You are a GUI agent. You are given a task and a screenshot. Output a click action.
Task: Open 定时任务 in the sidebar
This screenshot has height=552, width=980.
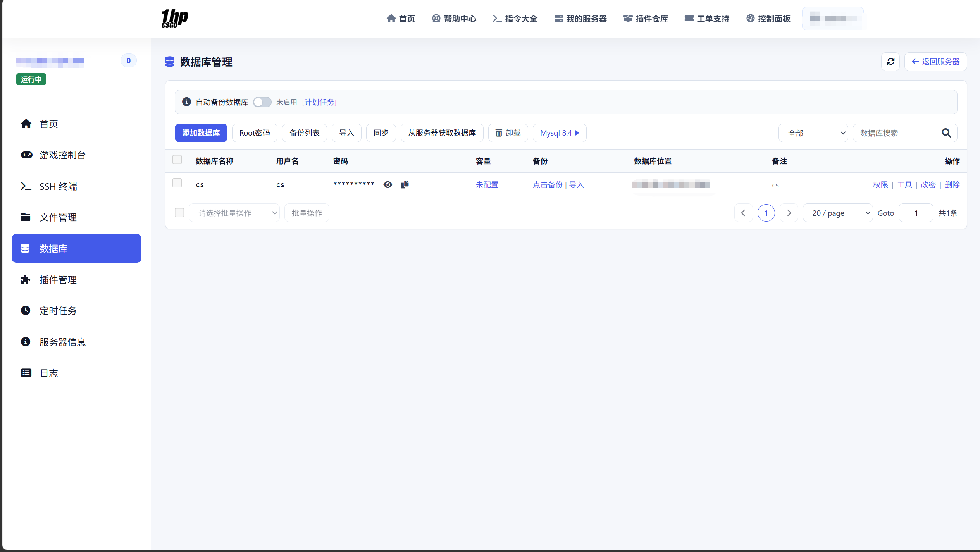click(x=76, y=311)
